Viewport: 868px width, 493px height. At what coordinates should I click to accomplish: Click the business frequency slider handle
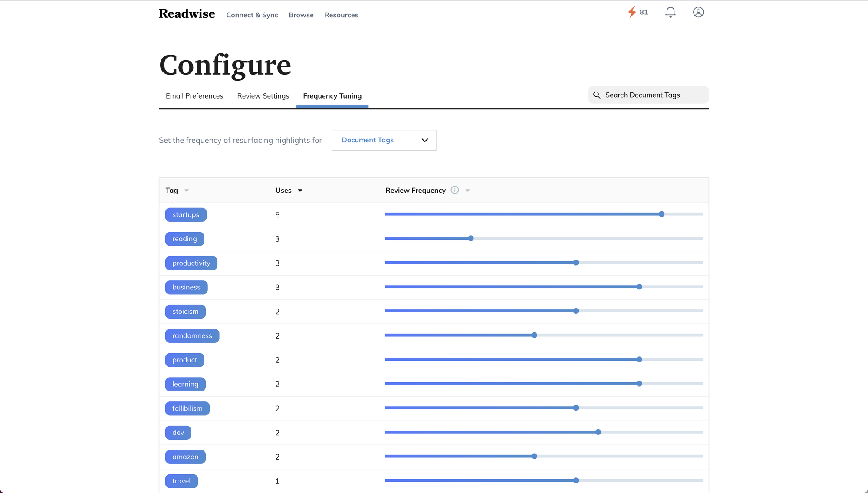tap(640, 287)
